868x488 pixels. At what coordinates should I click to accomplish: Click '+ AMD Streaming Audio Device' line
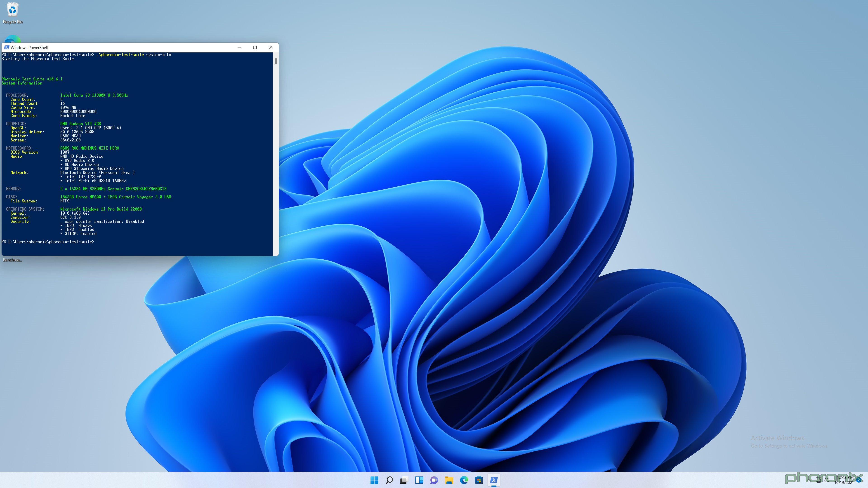(92, 168)
